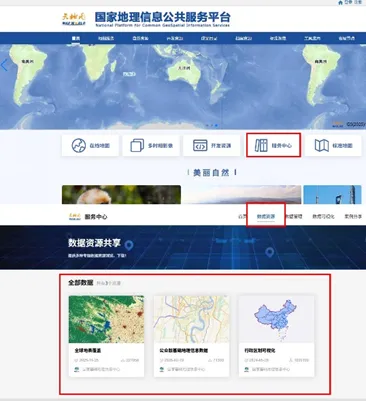Open the 全球地表覆盖 land cover thumbnail
366x401 pixels.
click(x=106, y=319)
